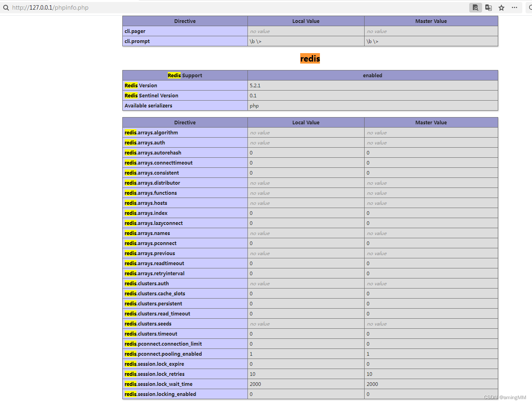Click Directive header of redis settings table
The height and width of the screenshot is (404, 532).
(x=185, y=123)
